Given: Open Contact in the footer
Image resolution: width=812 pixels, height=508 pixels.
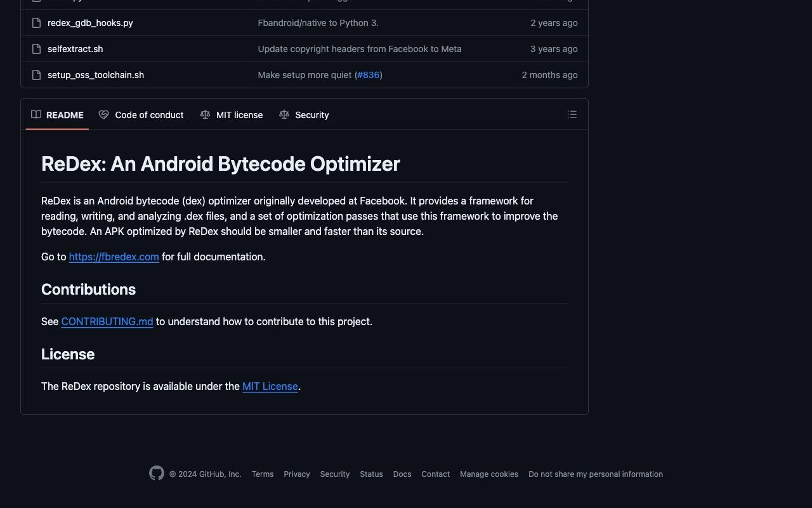Looking at the screenshot, I should 436,474.
